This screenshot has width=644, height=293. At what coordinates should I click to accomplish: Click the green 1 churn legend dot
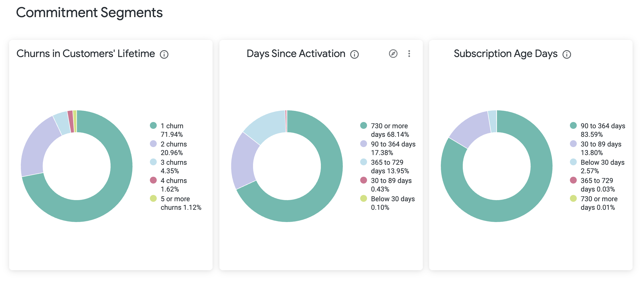coord(153,125)
